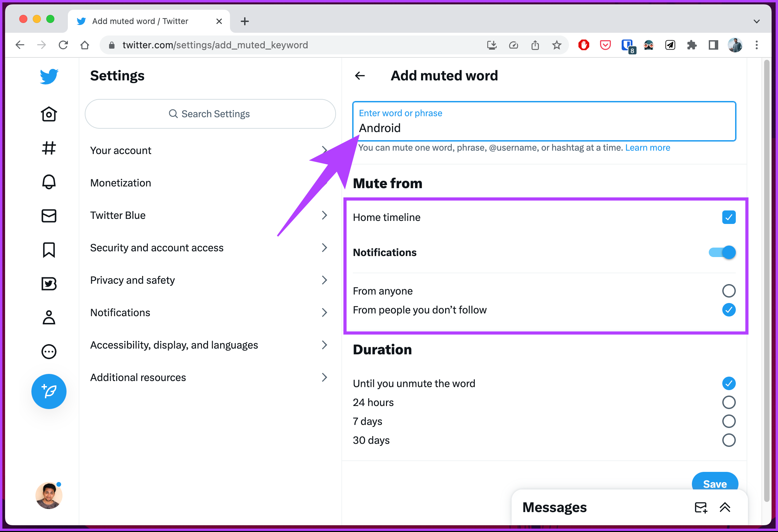778x532 pixels.
Task: Open the Messages envelope sidebar icon
Action: (x=49, y=216)
